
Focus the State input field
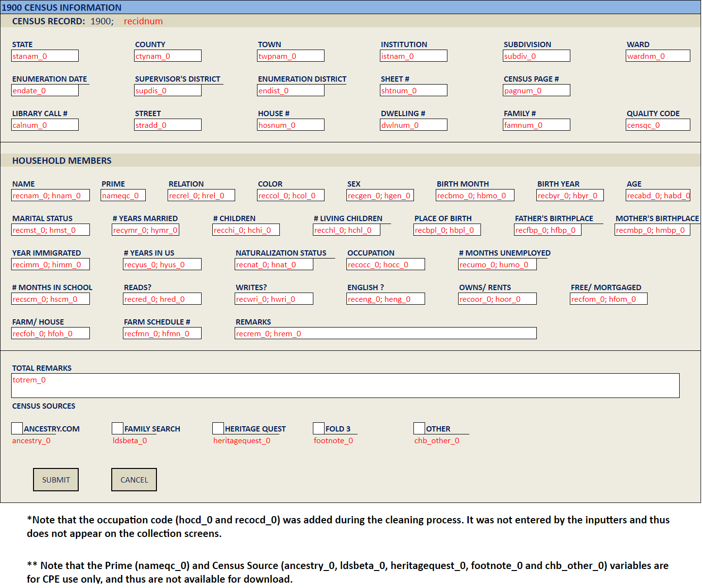click(45, 56)
